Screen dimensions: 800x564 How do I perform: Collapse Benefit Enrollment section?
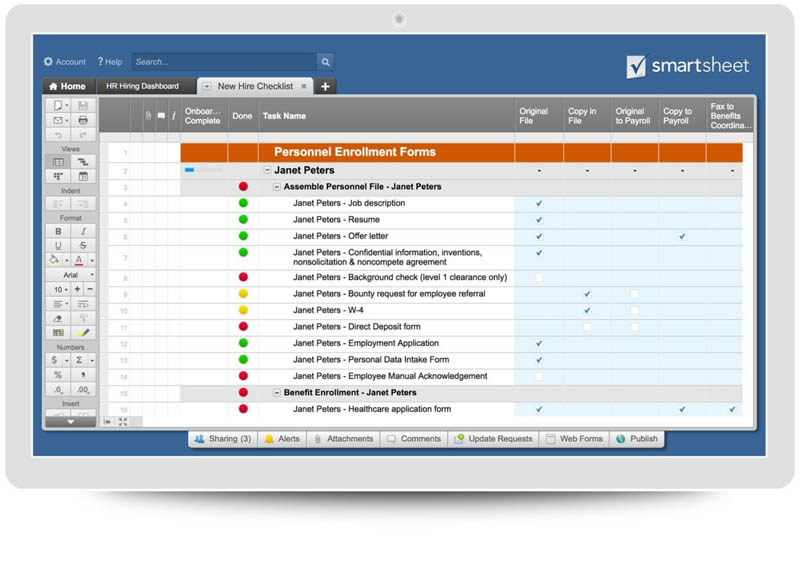coord(276,393)
